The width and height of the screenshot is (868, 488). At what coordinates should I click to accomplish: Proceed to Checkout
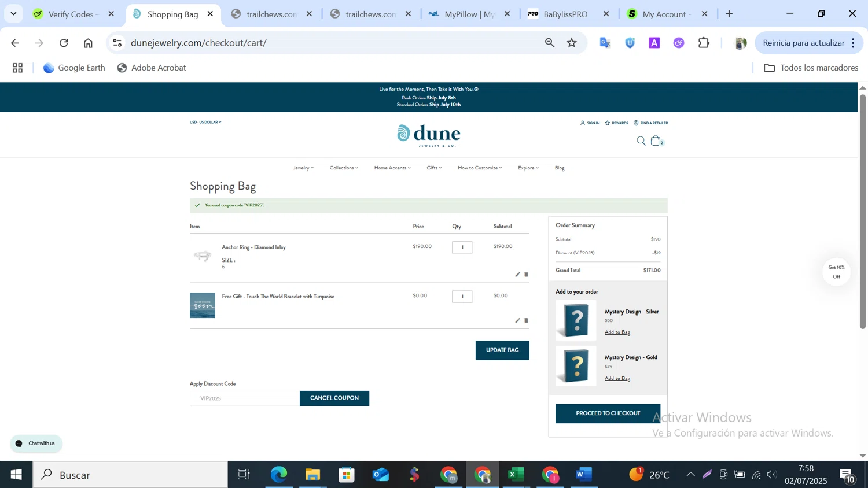608,413
